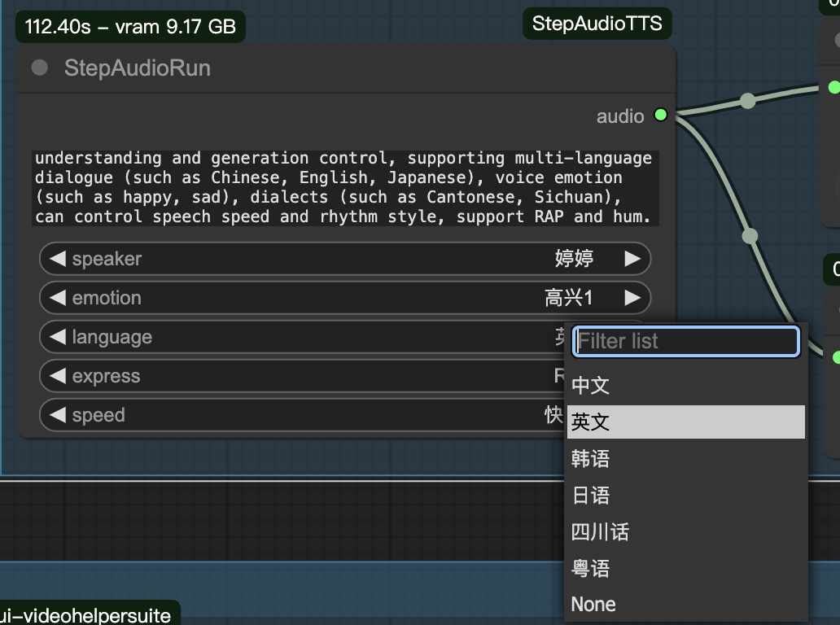The image size is (840, 625).
Task: Click next emotion right arrow
Action: 632,298
